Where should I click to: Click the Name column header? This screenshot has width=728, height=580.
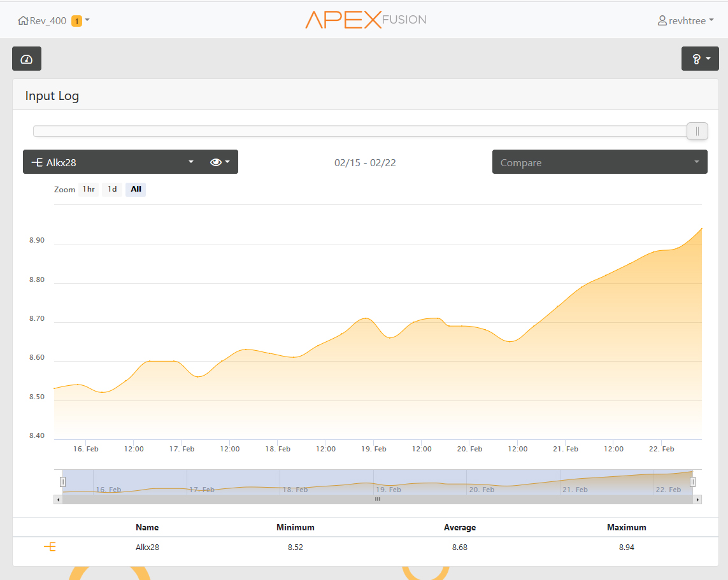(147, 528)
